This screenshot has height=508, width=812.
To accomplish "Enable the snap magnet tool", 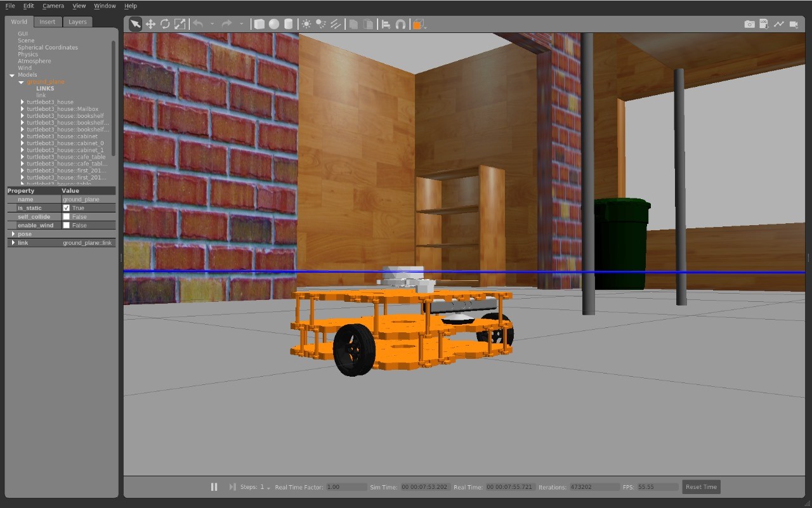I will pos(400,24).
